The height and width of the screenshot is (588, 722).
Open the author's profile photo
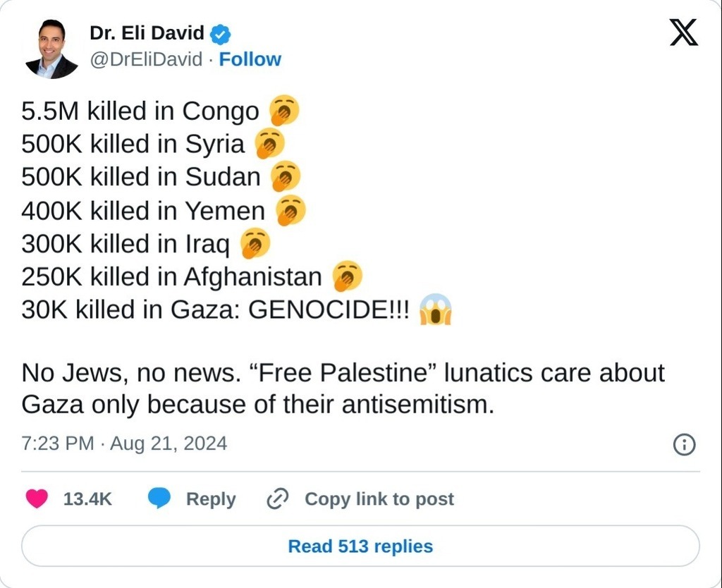tap(51, 48)
